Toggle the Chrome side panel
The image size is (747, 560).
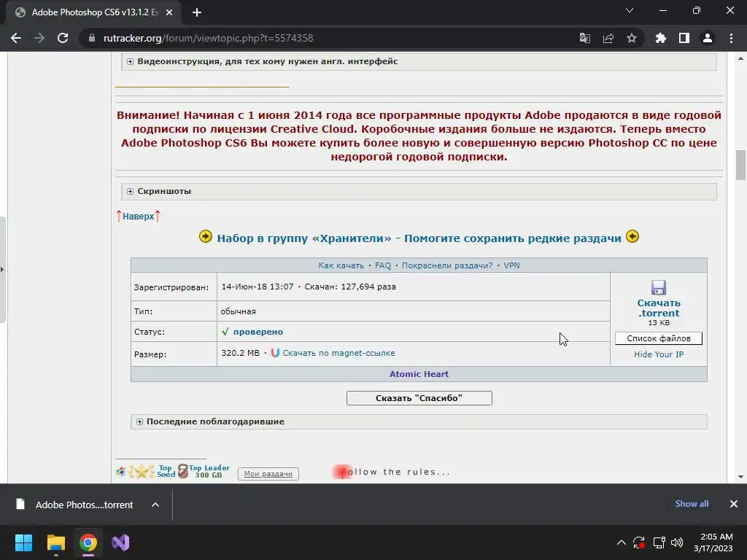[684, 38]
